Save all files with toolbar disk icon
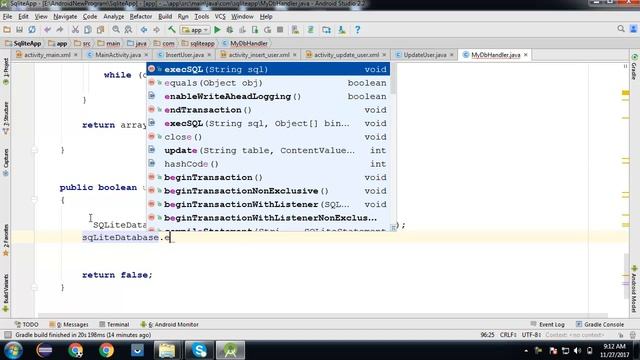640x360 pixels. pos(19,29)
